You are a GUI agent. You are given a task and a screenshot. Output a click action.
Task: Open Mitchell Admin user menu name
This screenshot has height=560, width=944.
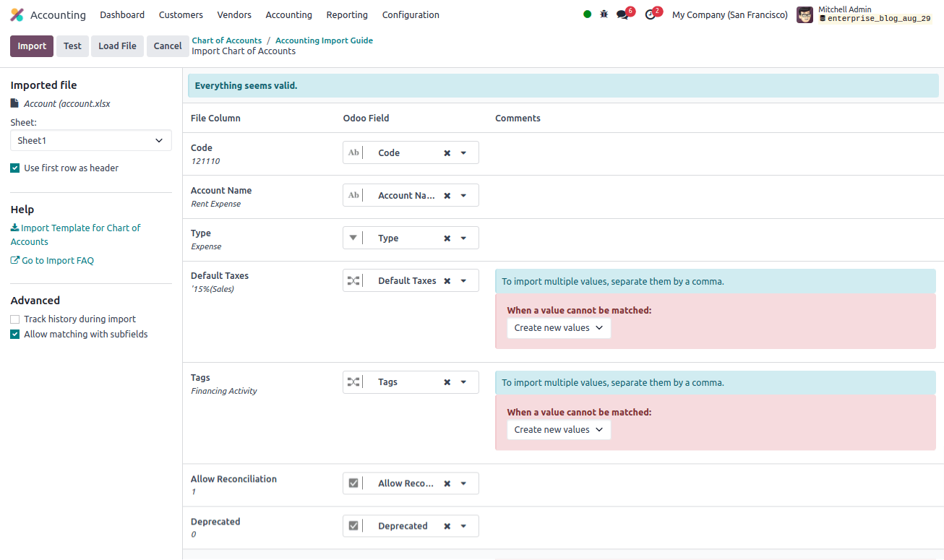(x=844, y=9)
